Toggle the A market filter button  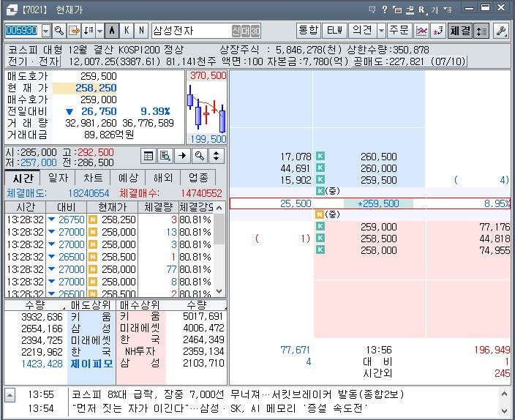[x=112, y=31]
